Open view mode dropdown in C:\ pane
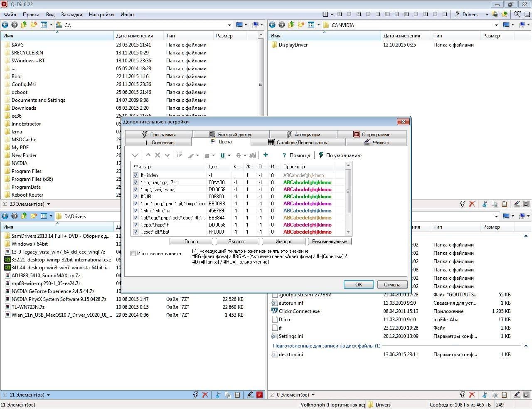Viewport: 532px width, 409px height. 52,25
